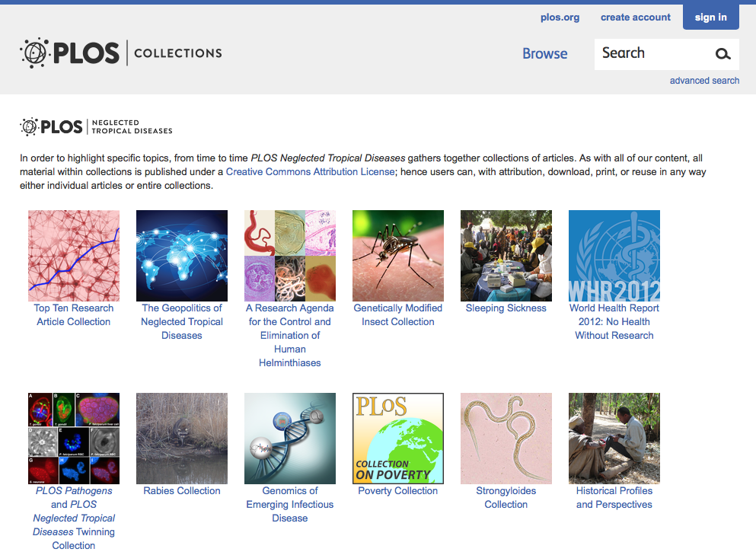Open the WHR2012 thumbnail
Viewport: 756px width, 552px height.
(614, 256)
